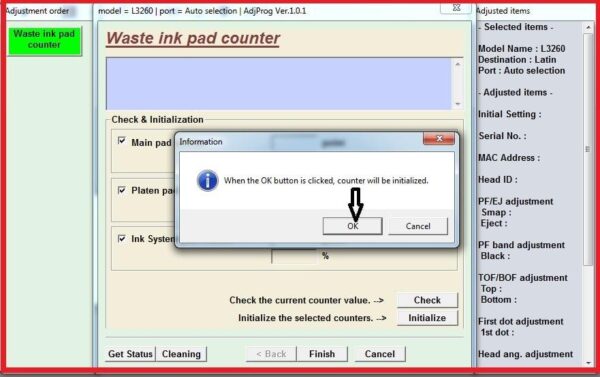Click 'Initial Setting :' entry
This screenshot has height=377, width=600.
pyautogui.click(x=510, y=114)
